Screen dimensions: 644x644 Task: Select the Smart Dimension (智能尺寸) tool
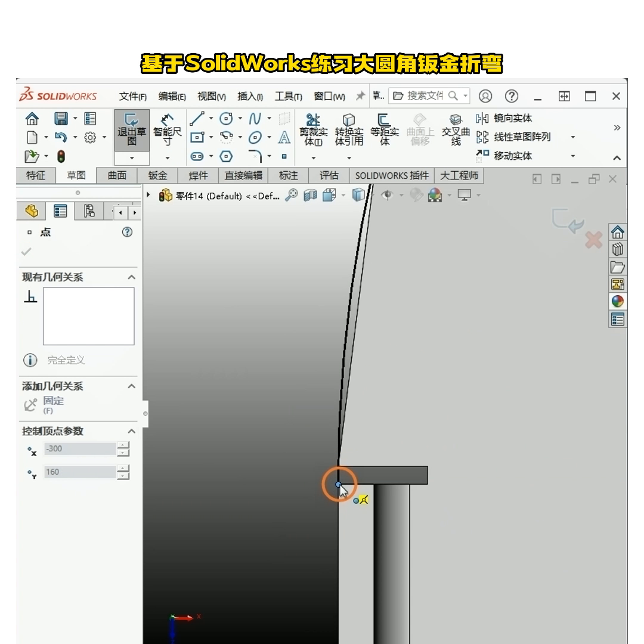coord(167,130)
